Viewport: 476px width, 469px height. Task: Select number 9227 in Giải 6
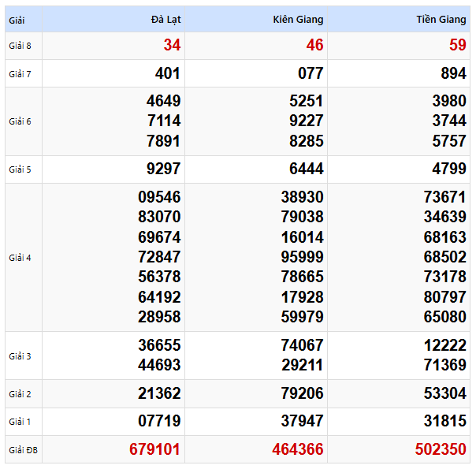[307, 121]
